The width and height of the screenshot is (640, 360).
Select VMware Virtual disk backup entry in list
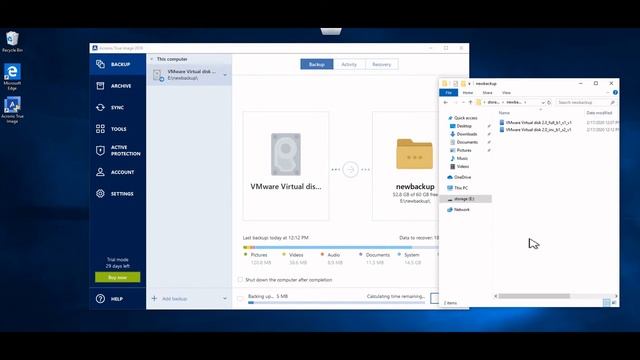[x=189, y=75]
